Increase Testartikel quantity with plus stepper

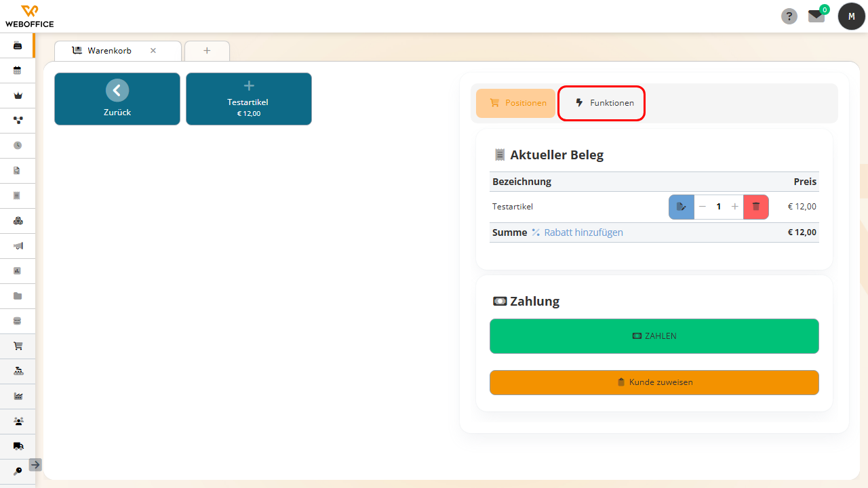[x=735, y=207]
